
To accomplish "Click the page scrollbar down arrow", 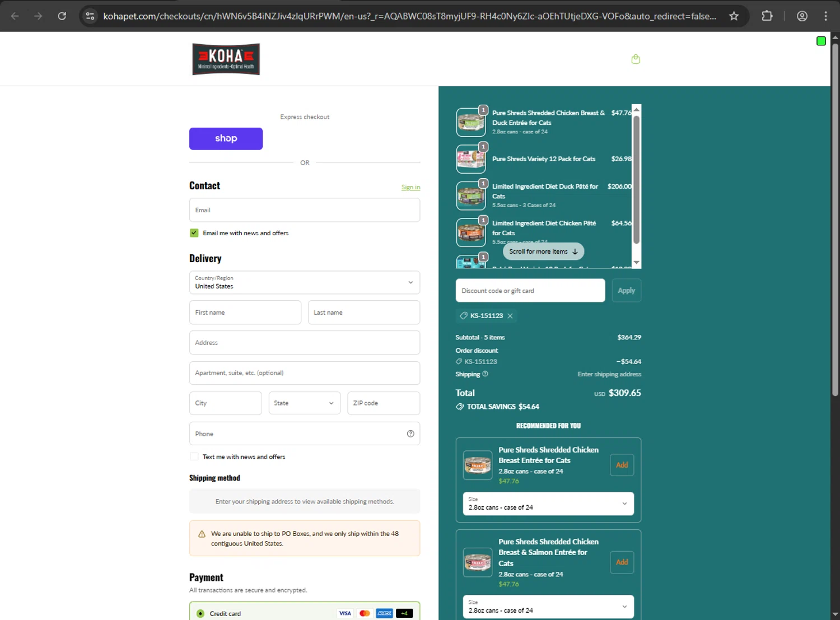I will 835,615.
